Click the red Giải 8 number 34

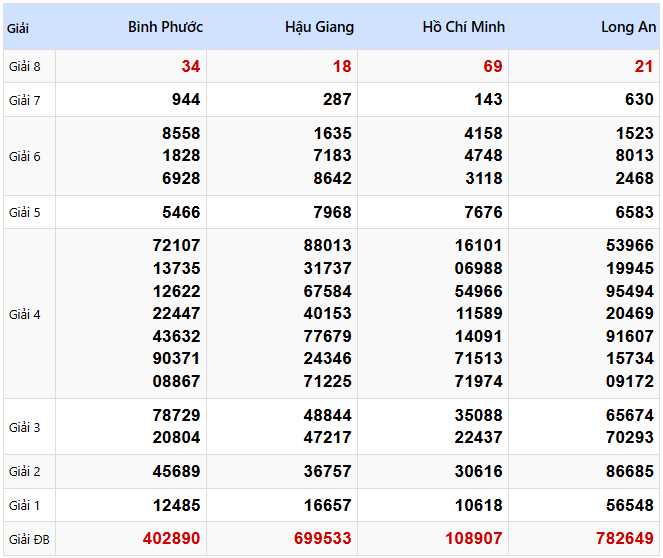point(190,66)
